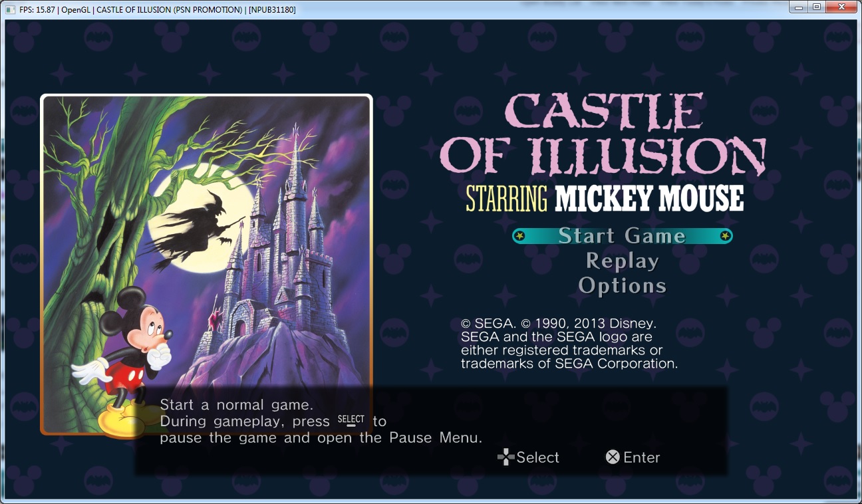Open the Replay menu option
Image resolution: width=862 pixels, height=504 pixels.
(x=623, y=261)
